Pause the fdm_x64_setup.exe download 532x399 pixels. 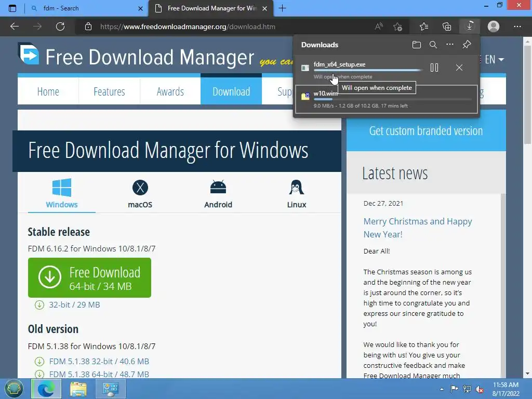tap(434, 68)
